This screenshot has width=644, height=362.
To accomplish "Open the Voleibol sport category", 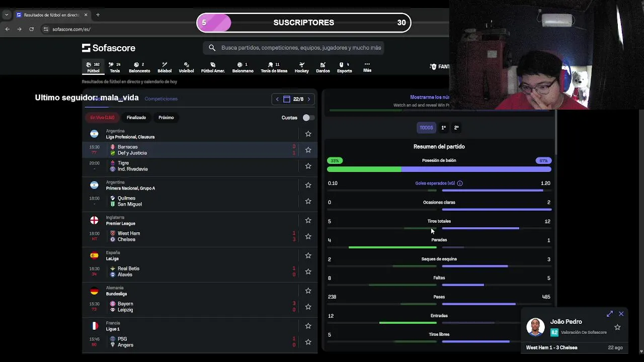I will pos(186,67).
